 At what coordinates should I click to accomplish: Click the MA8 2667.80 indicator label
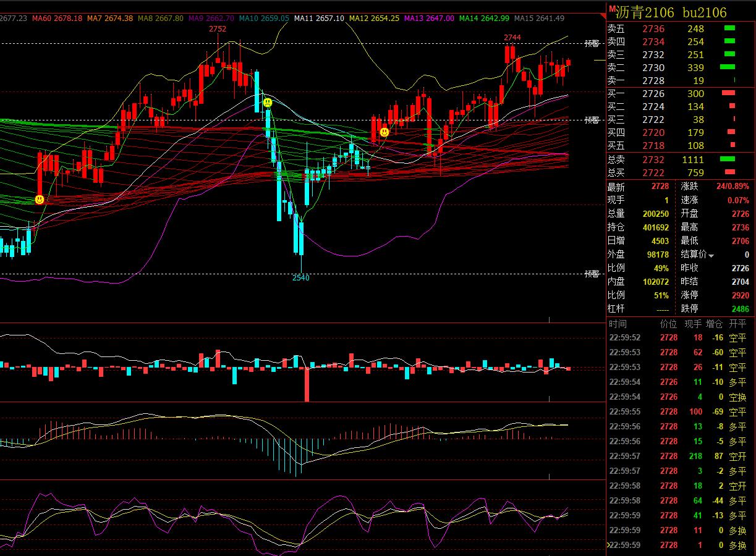tap(160, 19)
